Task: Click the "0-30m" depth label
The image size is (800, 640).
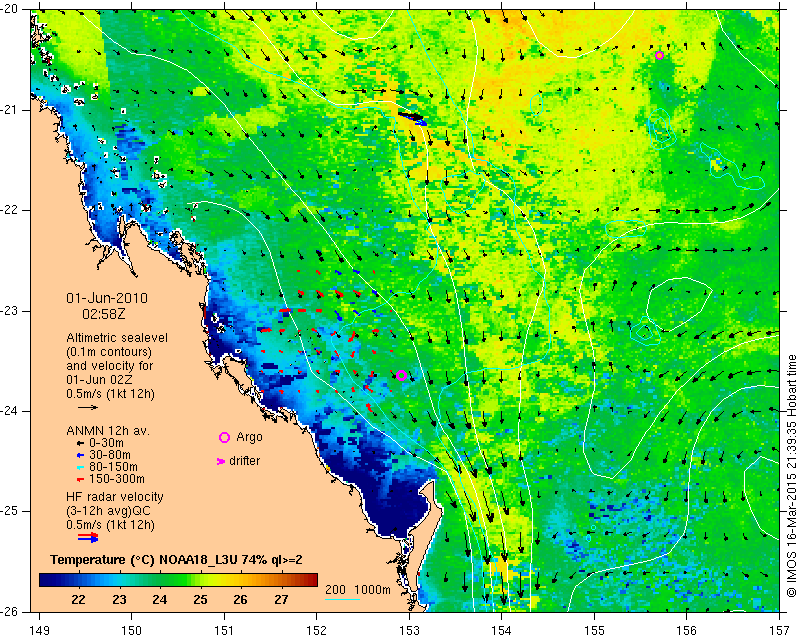Action: coord(106,443)
